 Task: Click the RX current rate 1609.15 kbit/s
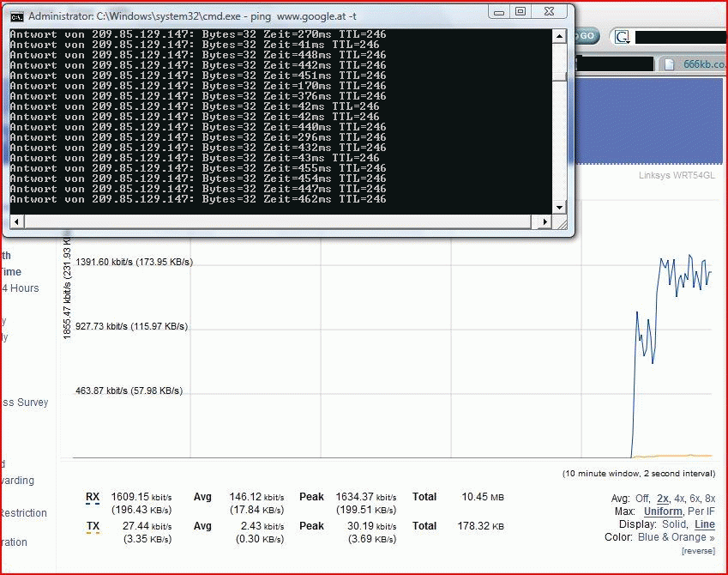(141, 497)
